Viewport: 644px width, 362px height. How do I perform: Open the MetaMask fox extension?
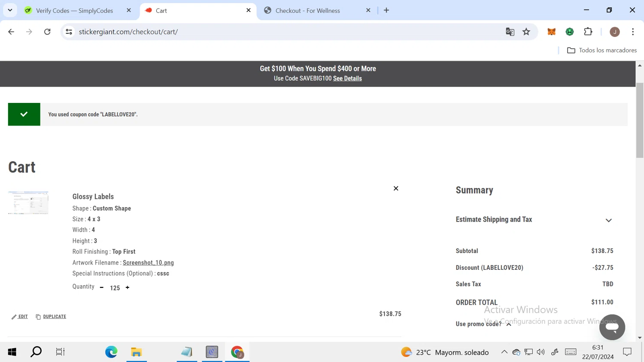(x=552, y=32)
